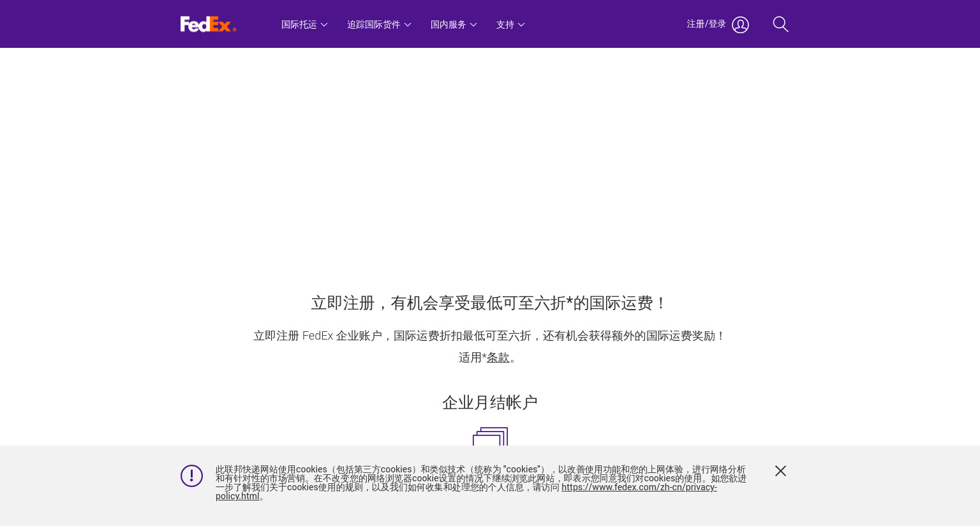The image size is (980, 526).
Task: Click the exclamation info icon in cookie banner
Action: point(191,476)
